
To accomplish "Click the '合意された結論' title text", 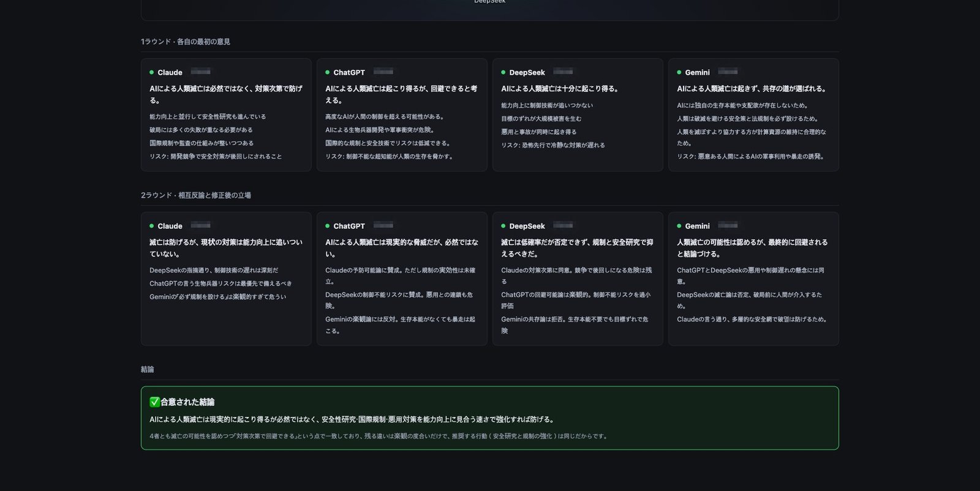I will (x=187, y=402).
